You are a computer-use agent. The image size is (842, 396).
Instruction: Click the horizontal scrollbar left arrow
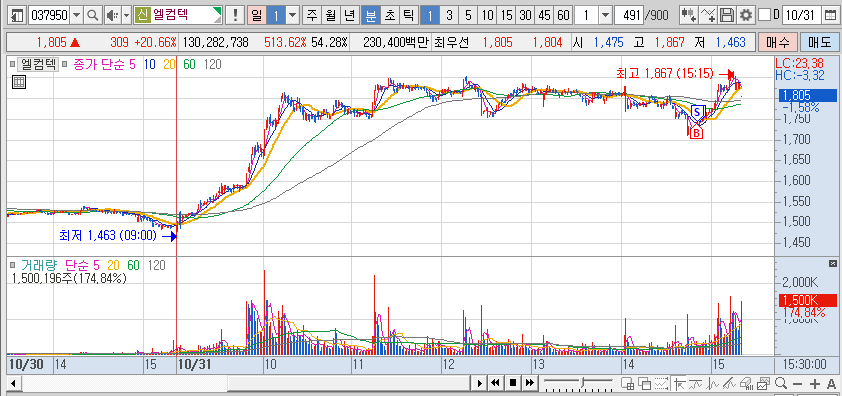point(13,384)
